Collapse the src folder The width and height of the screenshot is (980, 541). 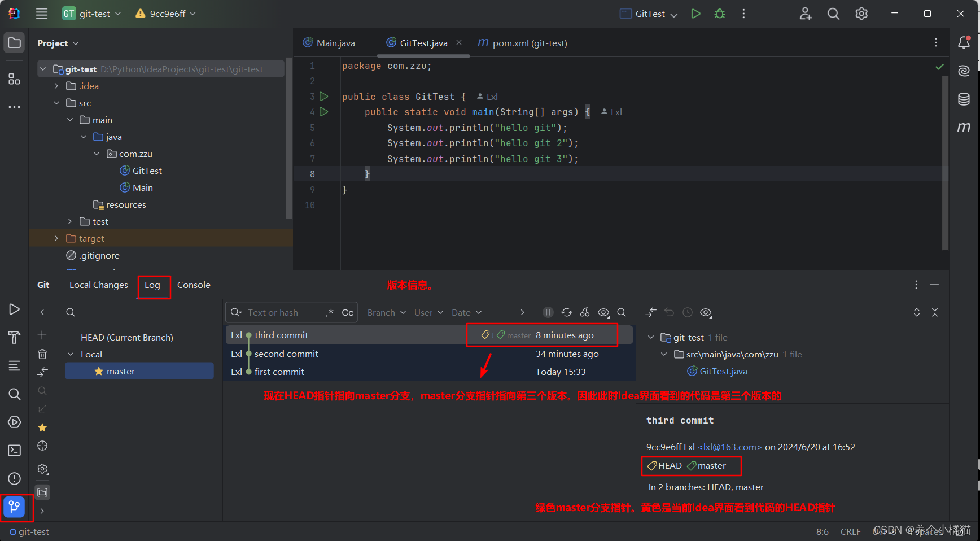pyautogui.click(x=56, y=103)
